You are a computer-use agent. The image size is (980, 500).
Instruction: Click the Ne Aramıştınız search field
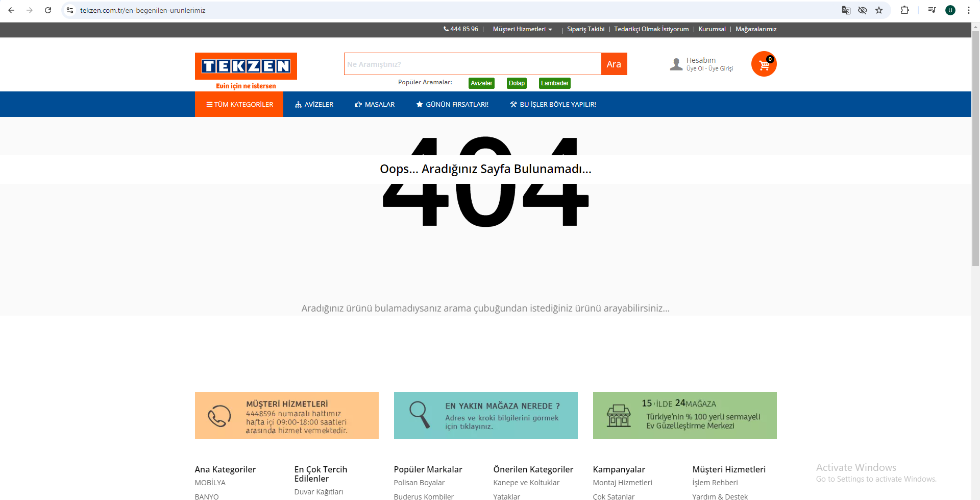473,64
